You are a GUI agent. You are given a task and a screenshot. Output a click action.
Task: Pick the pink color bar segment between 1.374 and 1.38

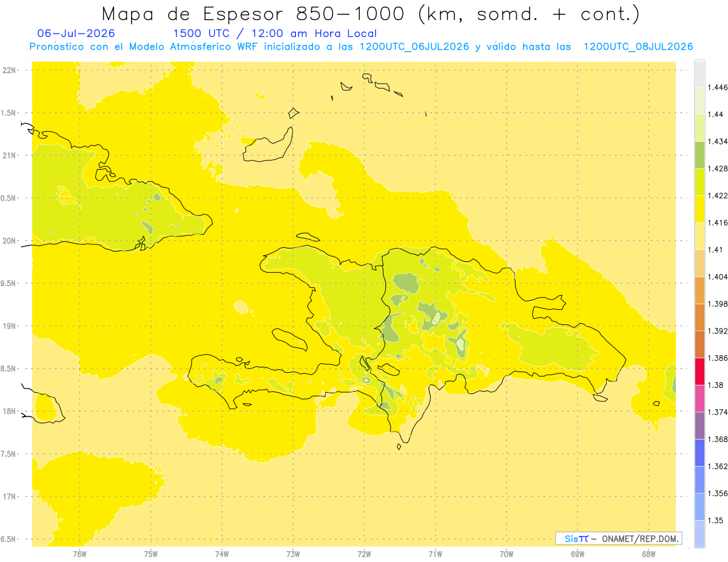699,398
